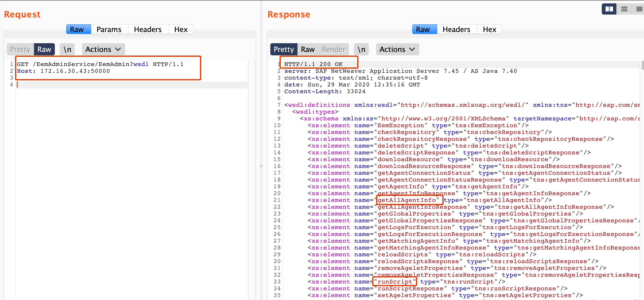Viewport: 644px width, 300px height.
Task: Select the response Render view button
Action: coord(333,49)
